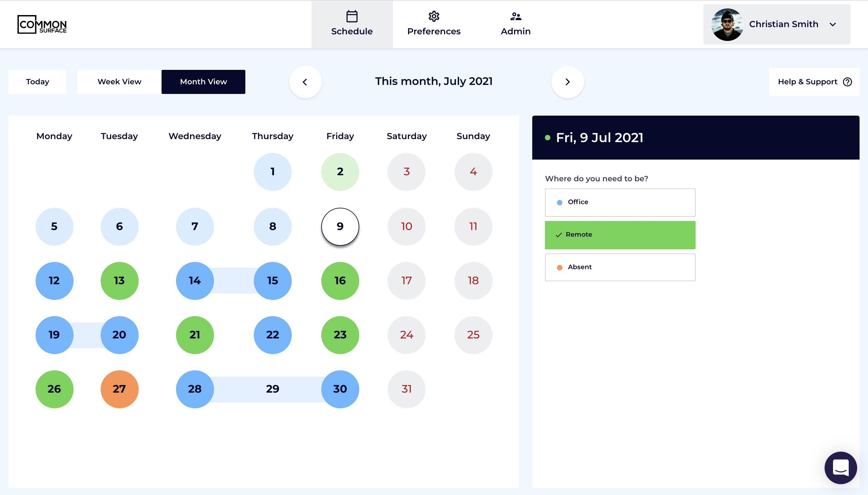The width and height of the screenshot is (868, 495).
Task: Select the Office location option
Action: coord(620,202)
